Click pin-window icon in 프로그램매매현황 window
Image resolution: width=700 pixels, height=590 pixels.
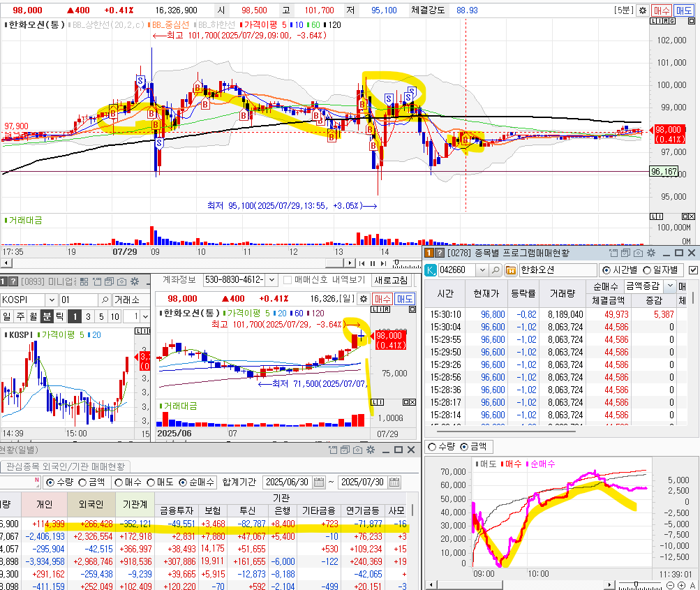tap(613, 253)
